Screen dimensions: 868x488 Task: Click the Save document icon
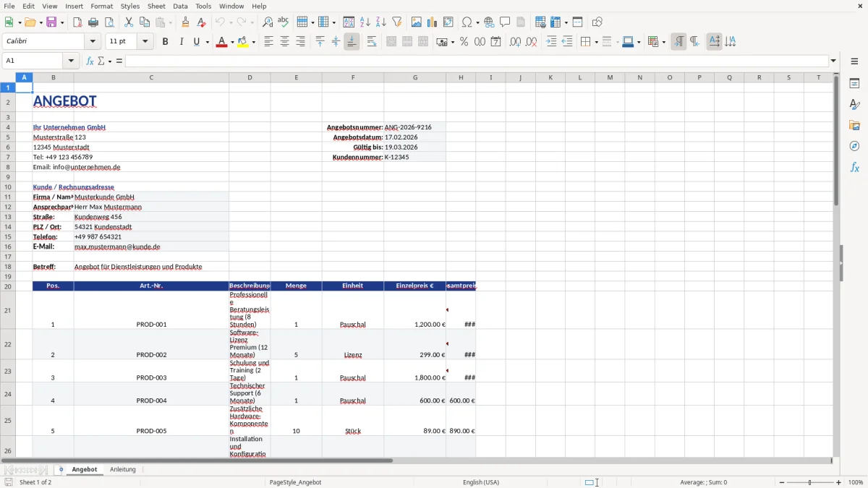51,22
